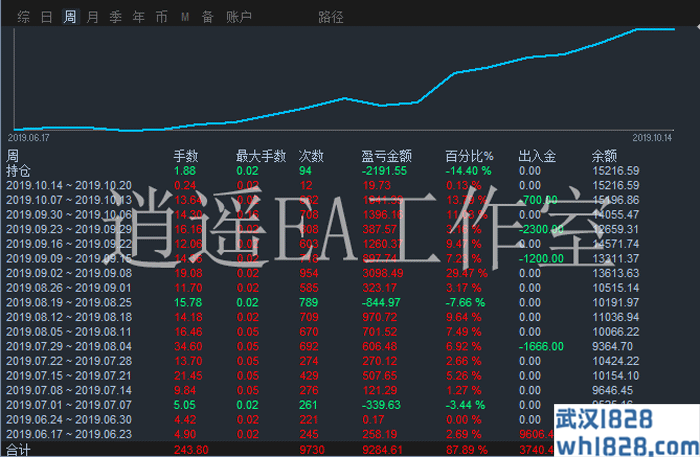Click the lots value 34.60
700x457 pixels.
(x=188, y=346)
